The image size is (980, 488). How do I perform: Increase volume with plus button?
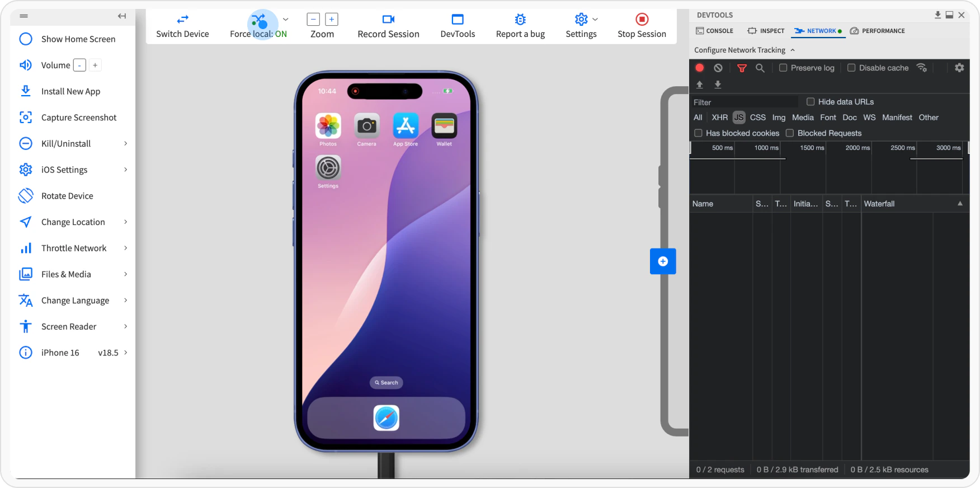coord(95,65)
